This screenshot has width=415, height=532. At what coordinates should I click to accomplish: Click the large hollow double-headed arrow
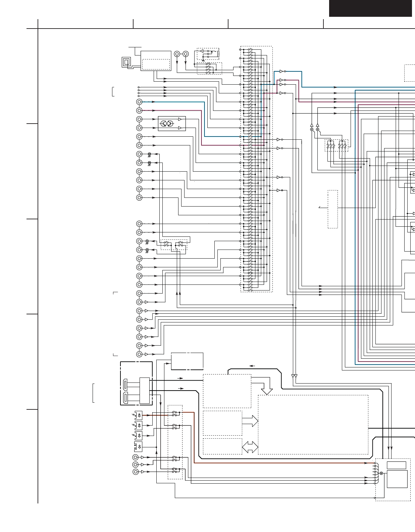250,447
